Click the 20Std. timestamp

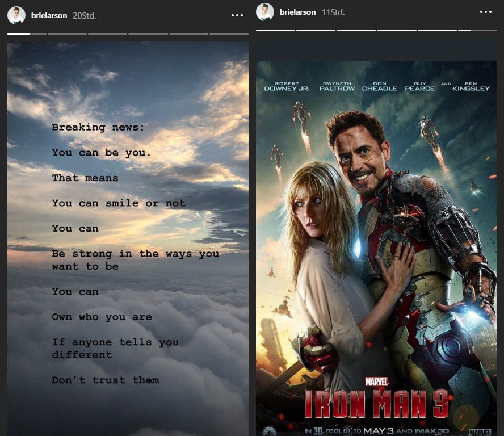85,15
